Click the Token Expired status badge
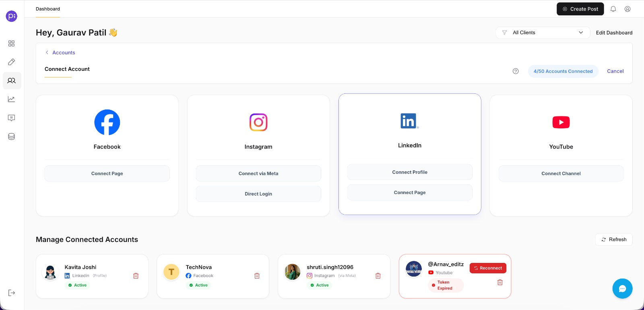 [446, 285]
